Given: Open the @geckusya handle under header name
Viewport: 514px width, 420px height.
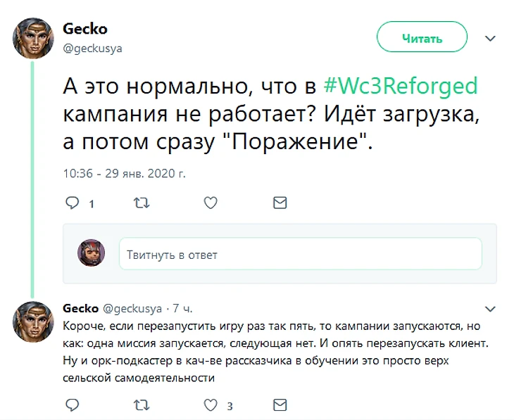Looking at the screenshot, I should point(93,48).
